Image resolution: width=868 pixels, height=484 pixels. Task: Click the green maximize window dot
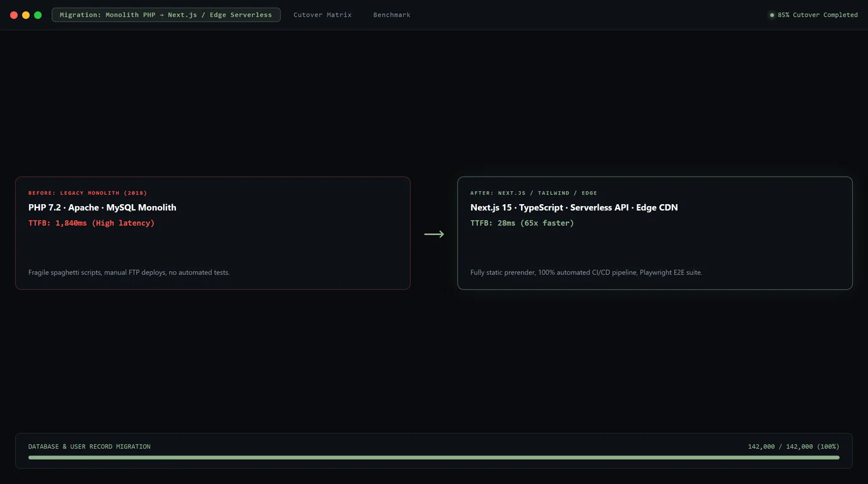click(38, 15)
